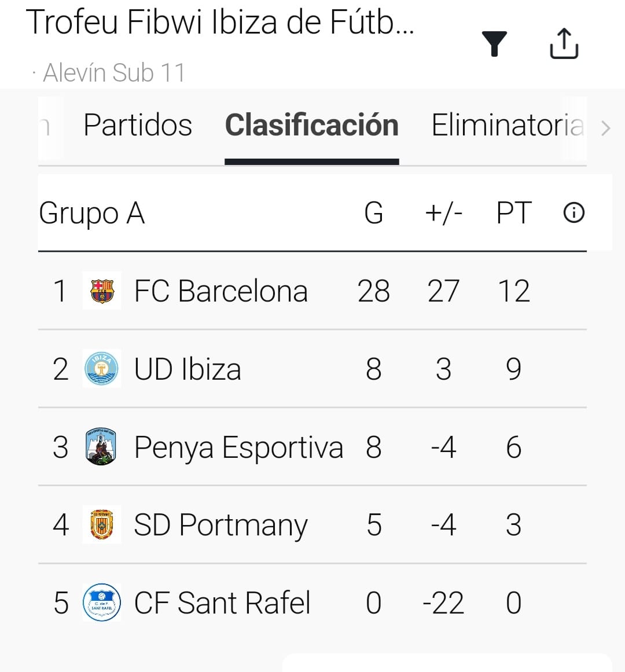Click the UD Ibiza crest
The width and height of the screenshot is (625, 672).
coord(102,369)
